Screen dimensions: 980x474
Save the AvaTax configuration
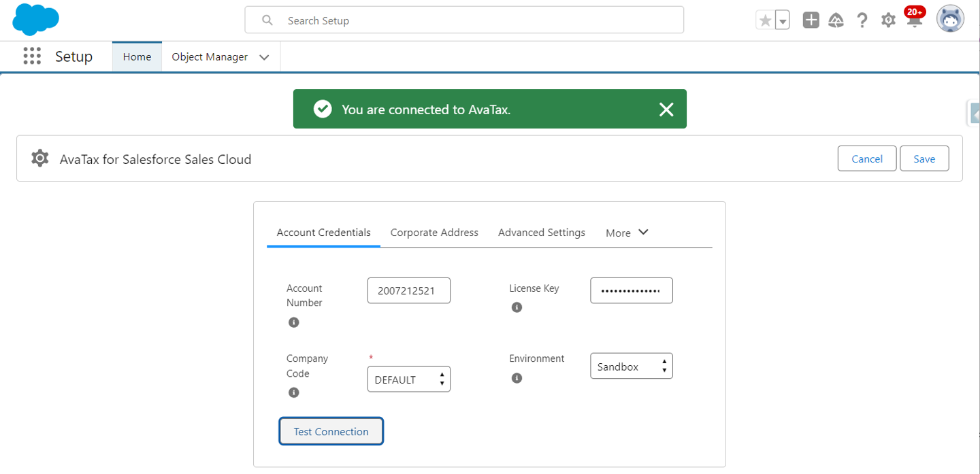tap(924, 158)
